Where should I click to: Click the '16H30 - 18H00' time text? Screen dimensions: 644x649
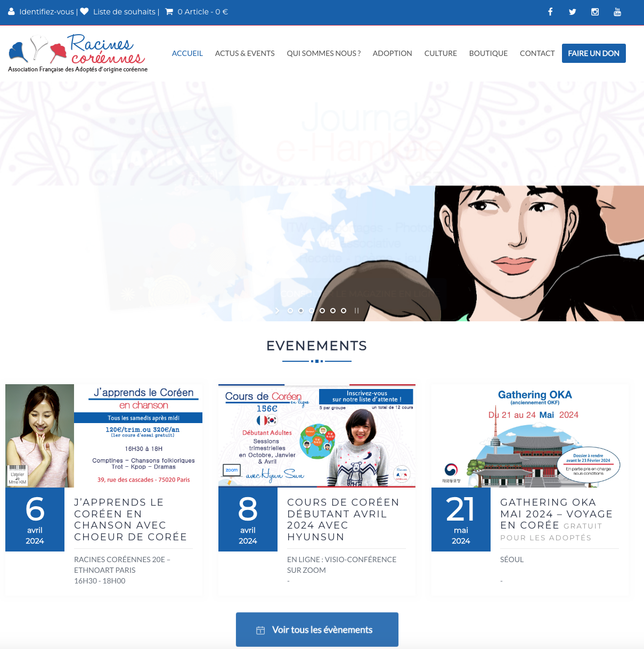pyautogui.click(x=100, y=581)
